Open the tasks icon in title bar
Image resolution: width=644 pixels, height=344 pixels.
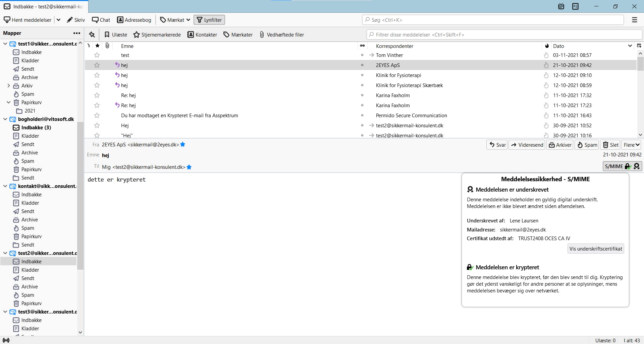[576, 6]
